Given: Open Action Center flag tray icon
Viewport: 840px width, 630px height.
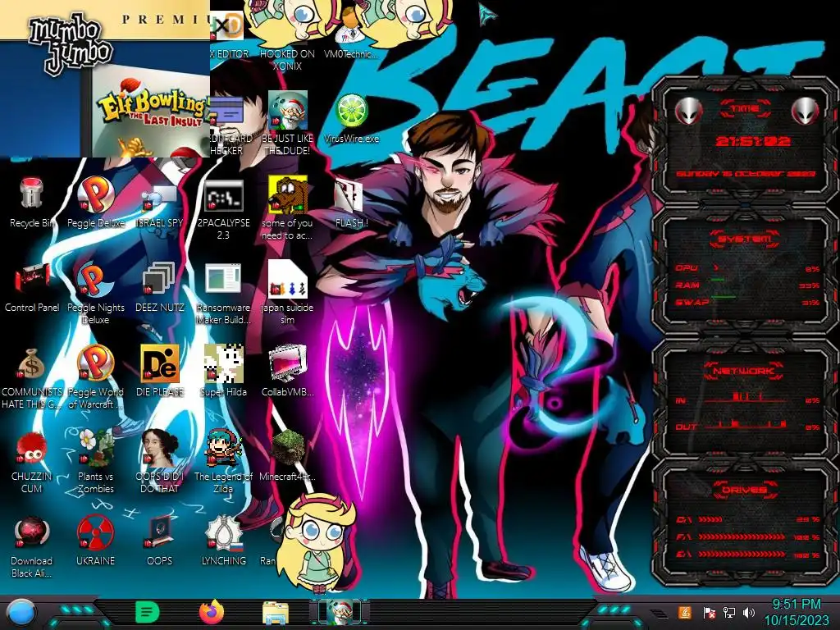Looking at the screenshot, I should [x=710, y=613].
